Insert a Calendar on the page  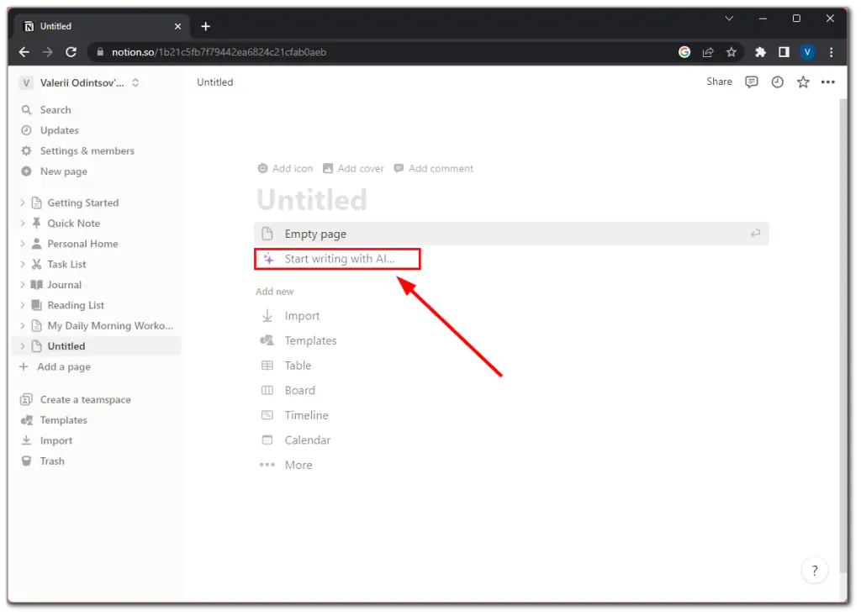click(x=309, y=440)
